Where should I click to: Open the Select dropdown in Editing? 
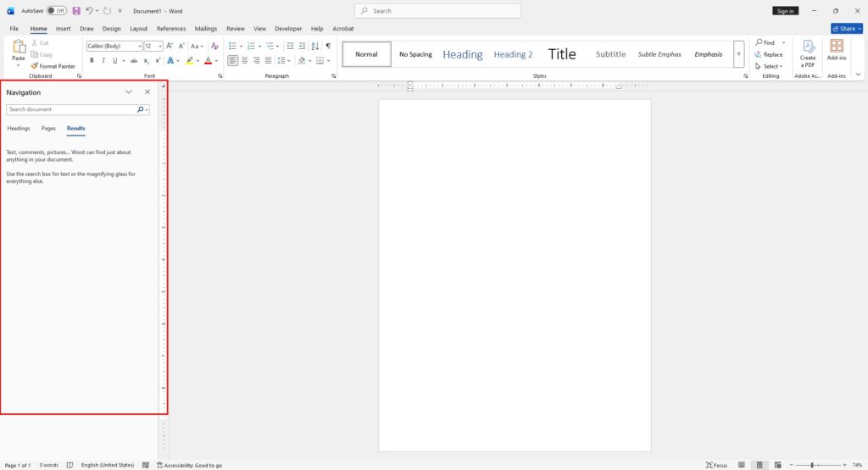pyautogui.click(x=770, y=66)
